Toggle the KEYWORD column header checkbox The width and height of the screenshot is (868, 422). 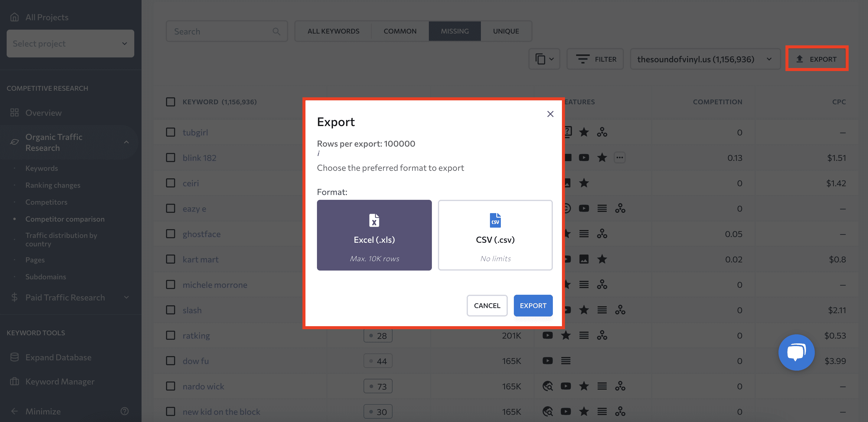[170, 102]
